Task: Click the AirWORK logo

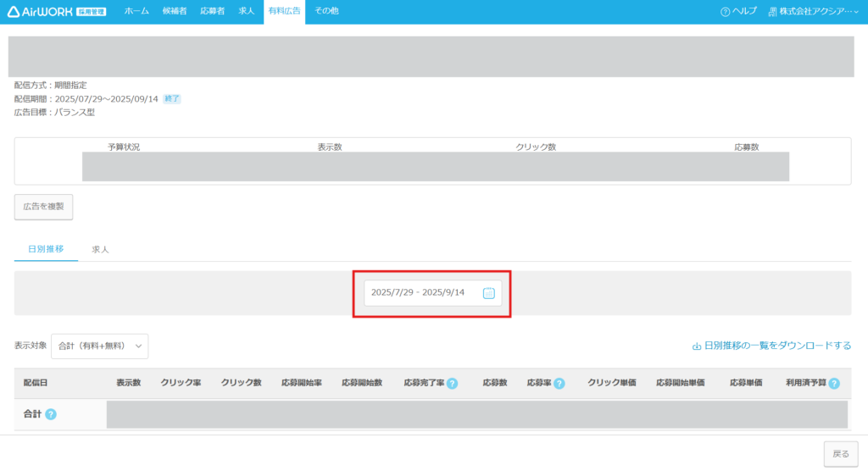Action: tap(57, 11)
